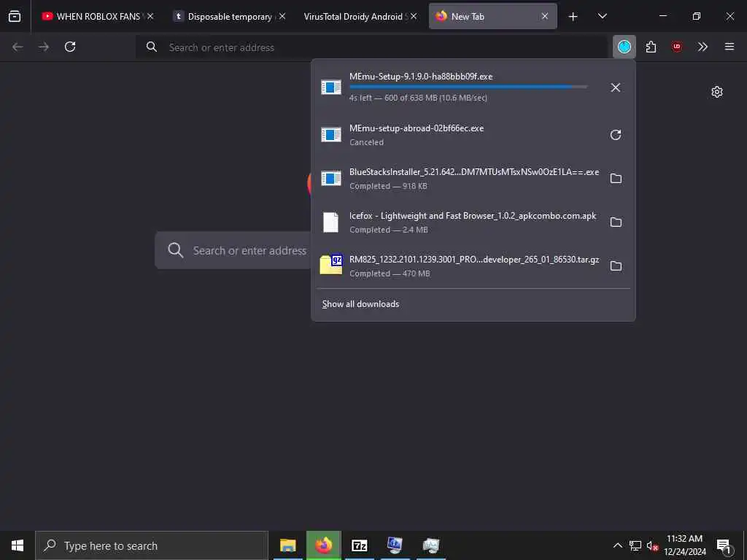The image size is (747, 560).
Task: Click the MEmu-Setup-9.1.9.0 download progress bar
Action: 468,87
